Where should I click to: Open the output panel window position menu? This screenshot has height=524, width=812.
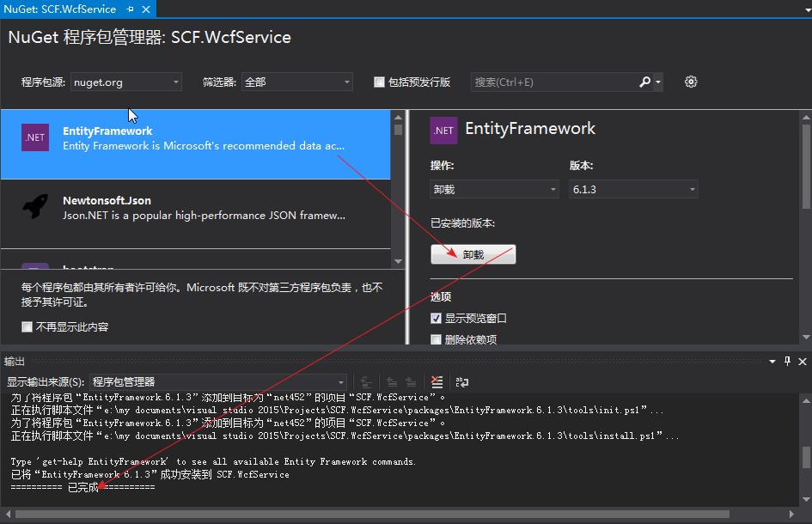772,362
